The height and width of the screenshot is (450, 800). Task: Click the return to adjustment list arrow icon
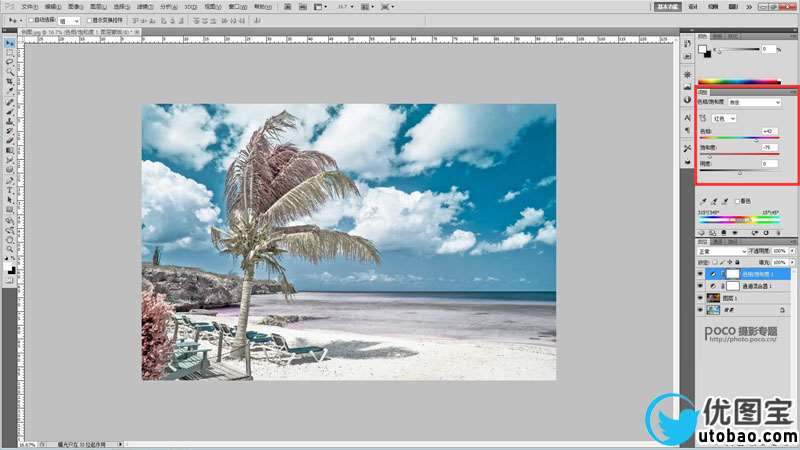(702, 233)
